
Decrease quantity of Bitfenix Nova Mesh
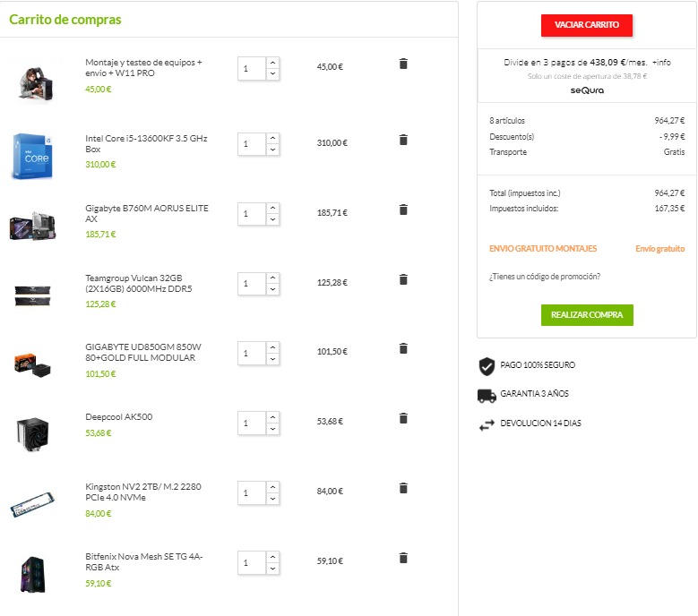pos(272,569)
